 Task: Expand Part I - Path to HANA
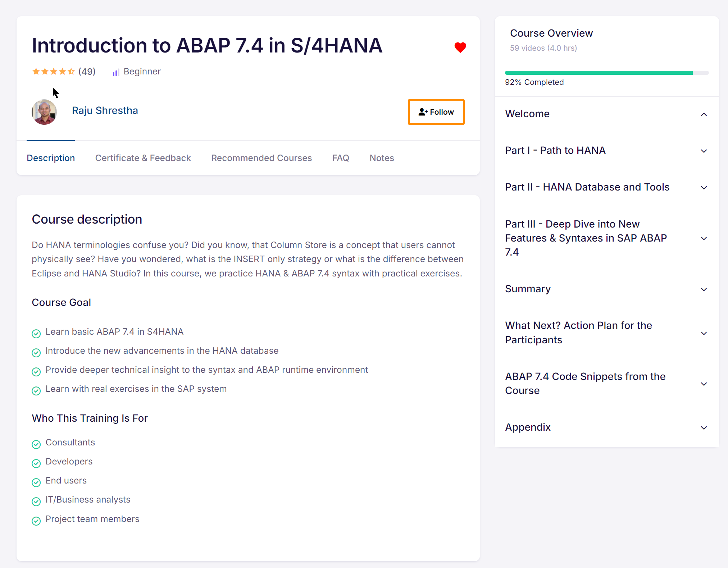pos(704,151)
